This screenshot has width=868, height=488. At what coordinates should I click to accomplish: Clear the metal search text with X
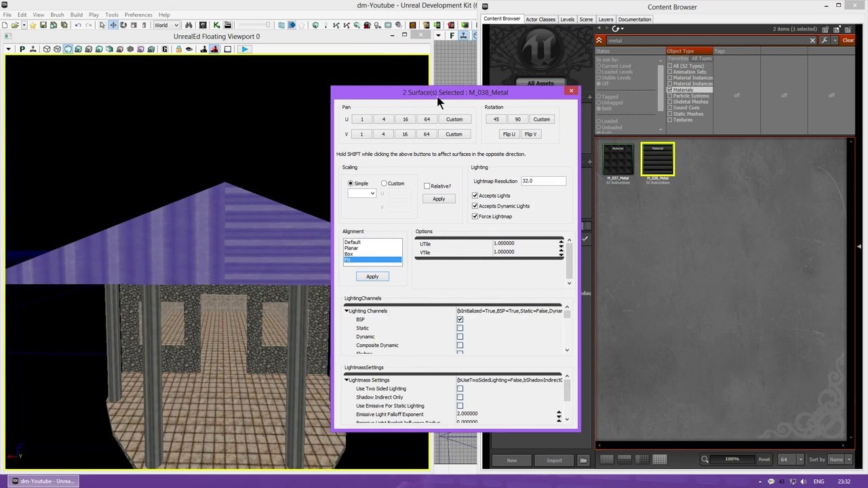pos(812,41)
